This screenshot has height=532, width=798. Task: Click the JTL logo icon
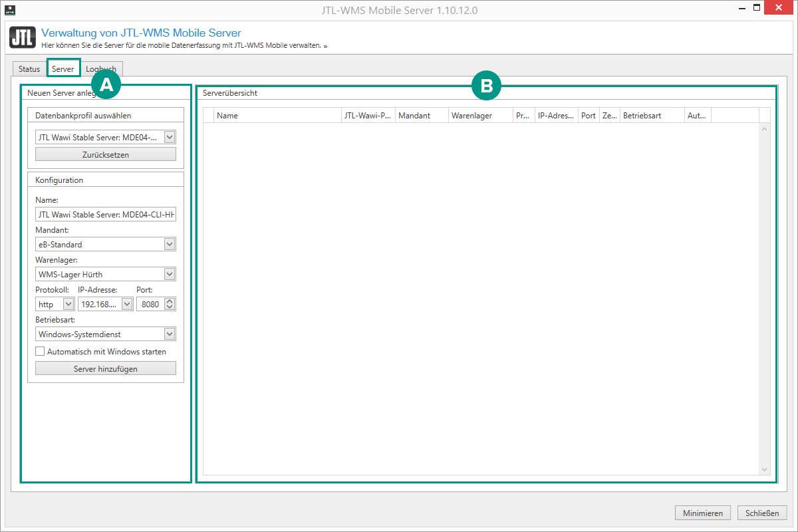click(x=23, y=37)
